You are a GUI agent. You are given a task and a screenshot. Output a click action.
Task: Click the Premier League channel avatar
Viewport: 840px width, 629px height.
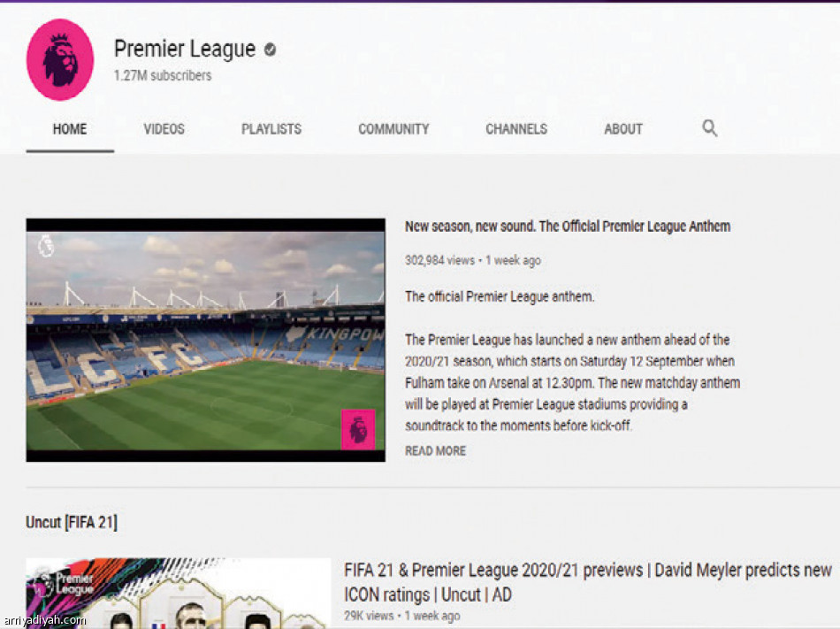click(x=60, y=59)
